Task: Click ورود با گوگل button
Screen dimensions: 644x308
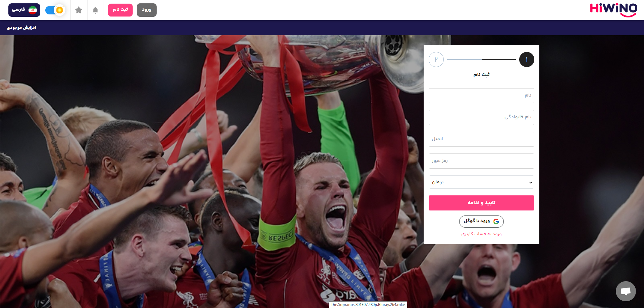Action: [481, 222]
